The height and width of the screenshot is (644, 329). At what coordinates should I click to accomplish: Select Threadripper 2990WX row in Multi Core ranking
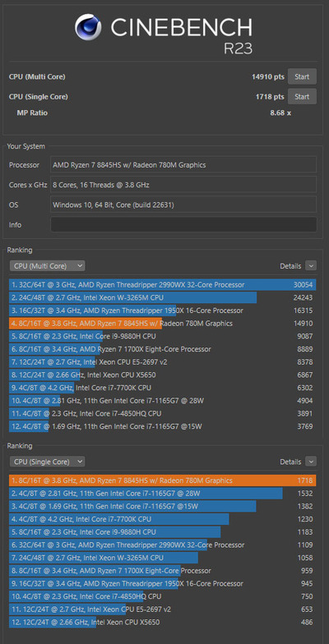point(163,284)
